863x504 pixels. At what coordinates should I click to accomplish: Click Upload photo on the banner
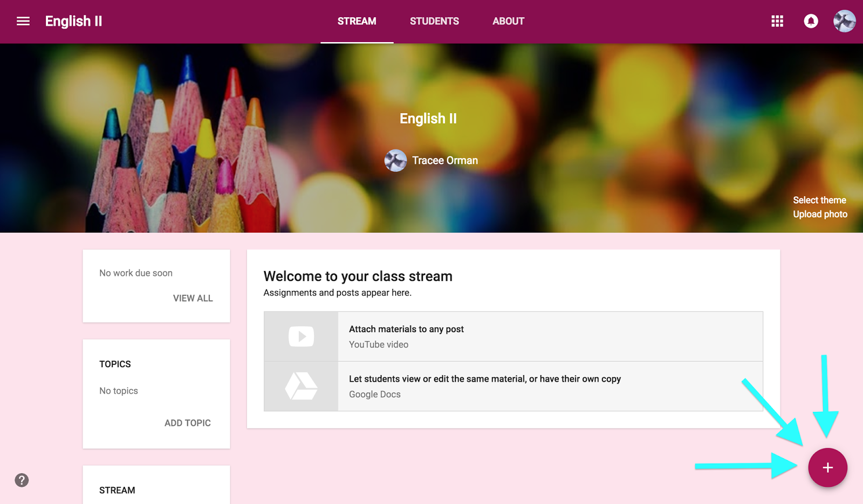point(820,213)
